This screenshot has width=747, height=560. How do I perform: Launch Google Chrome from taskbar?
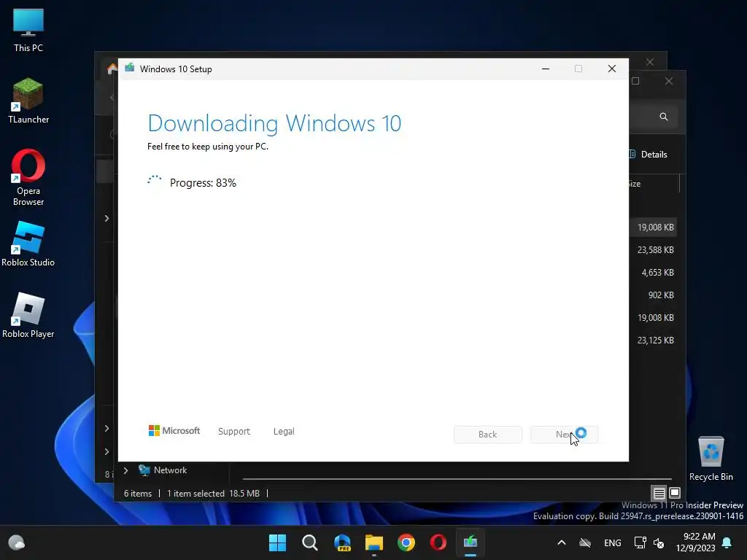tap(406, 542)
